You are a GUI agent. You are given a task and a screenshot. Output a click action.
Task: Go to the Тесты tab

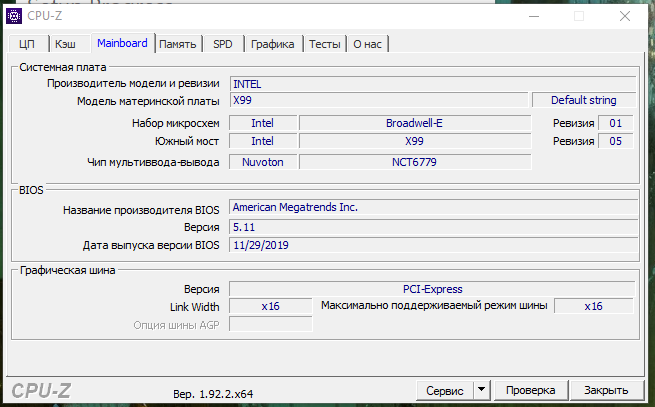(x=325, y=44)
